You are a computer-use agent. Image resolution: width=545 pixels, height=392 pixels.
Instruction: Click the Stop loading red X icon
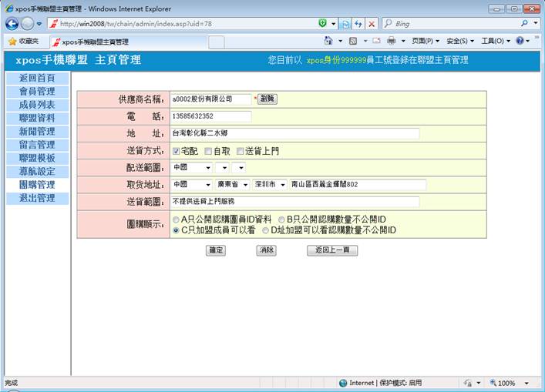click(372, 24)
